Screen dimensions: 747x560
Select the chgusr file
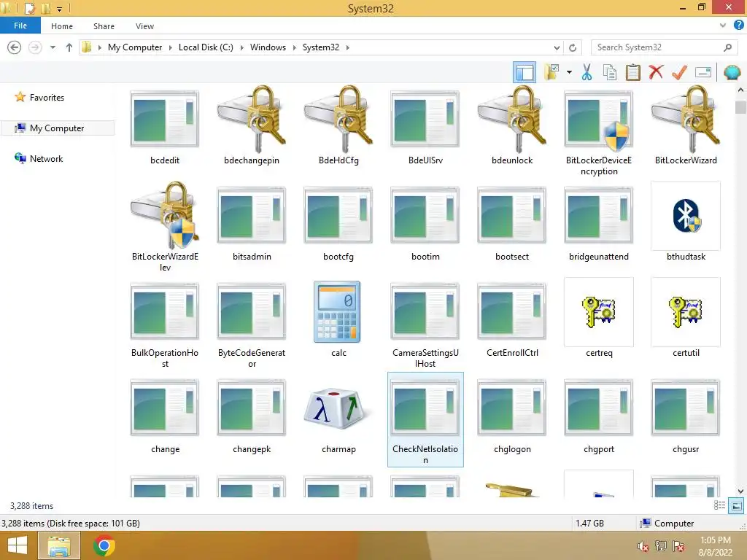[686, 416]
